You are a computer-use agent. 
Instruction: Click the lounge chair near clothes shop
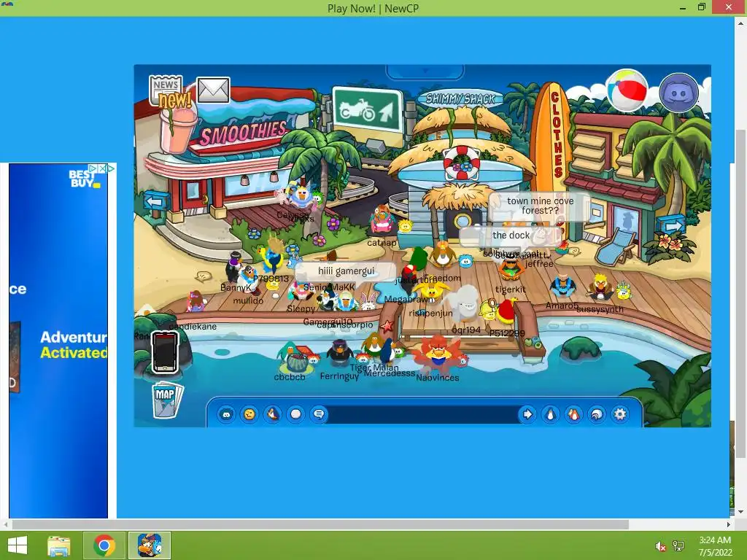click(x=614, y=246)
